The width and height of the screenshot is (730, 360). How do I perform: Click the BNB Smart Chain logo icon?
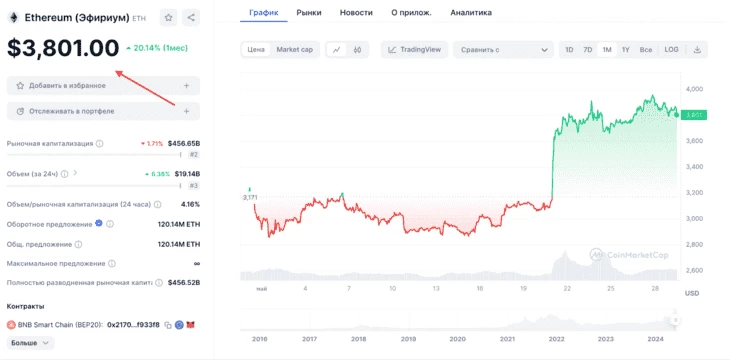point(11,325)
